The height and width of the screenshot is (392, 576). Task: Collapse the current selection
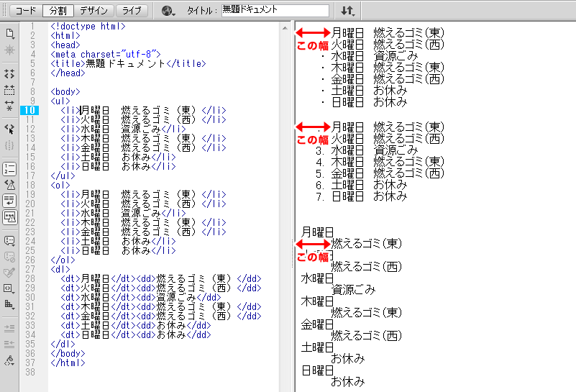click(9, 90)
